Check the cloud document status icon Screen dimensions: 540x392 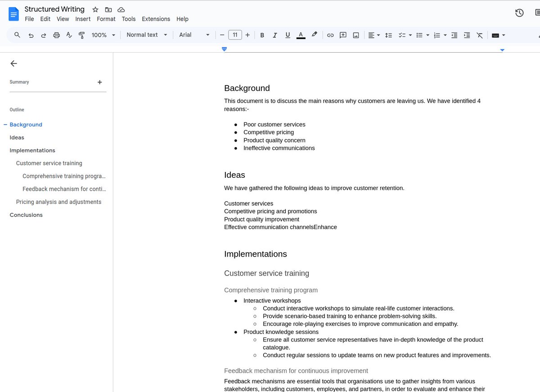pos(121,9)
